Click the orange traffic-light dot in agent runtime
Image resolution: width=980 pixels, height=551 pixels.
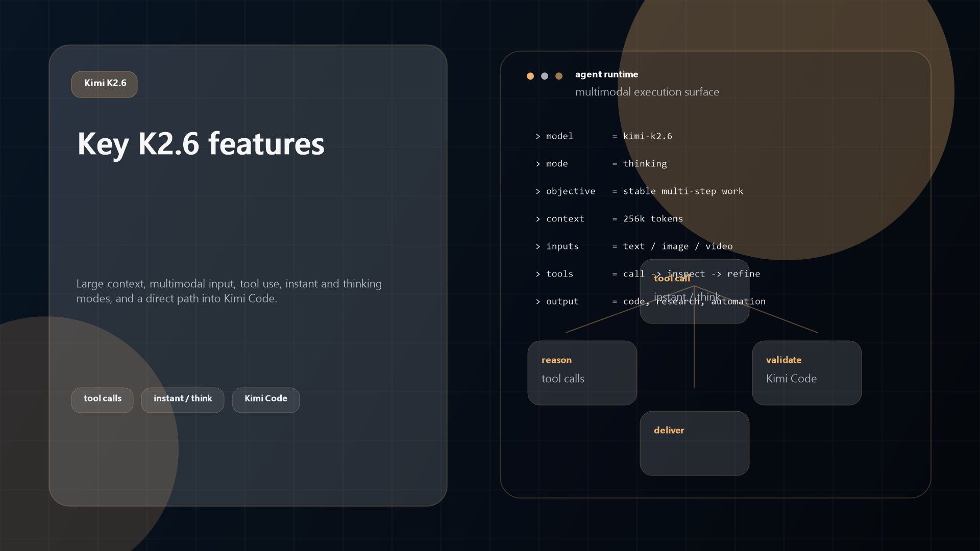[530, 76]
